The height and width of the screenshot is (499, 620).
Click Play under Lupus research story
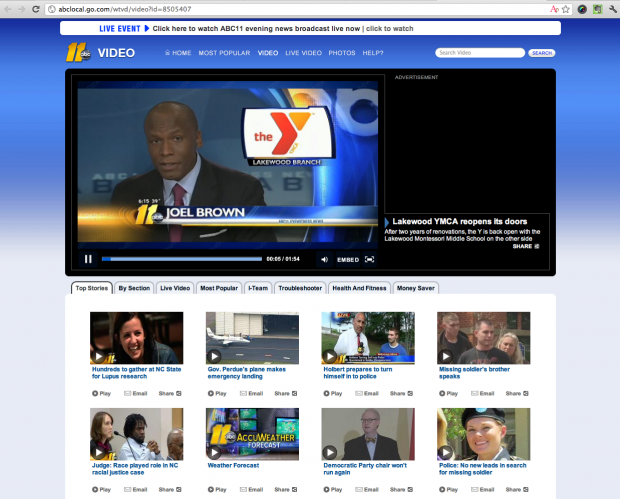(102, 393)
